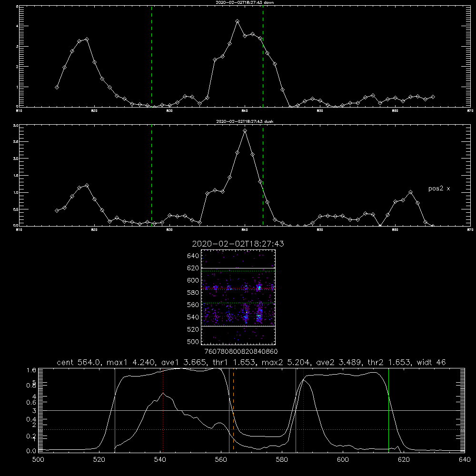Click the 'pos2 x' label
Viewport: 476px width, 476px height.
(439, 188)
